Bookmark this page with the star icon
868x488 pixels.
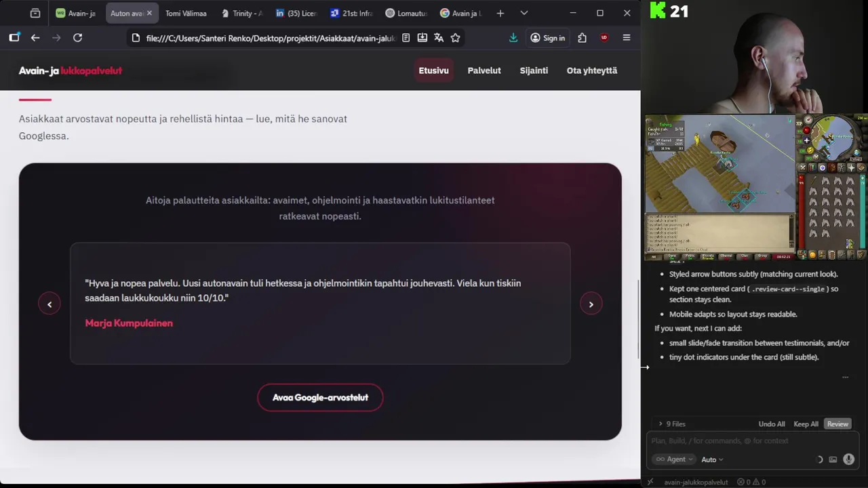pyautogui.click(x=455, y=38)
